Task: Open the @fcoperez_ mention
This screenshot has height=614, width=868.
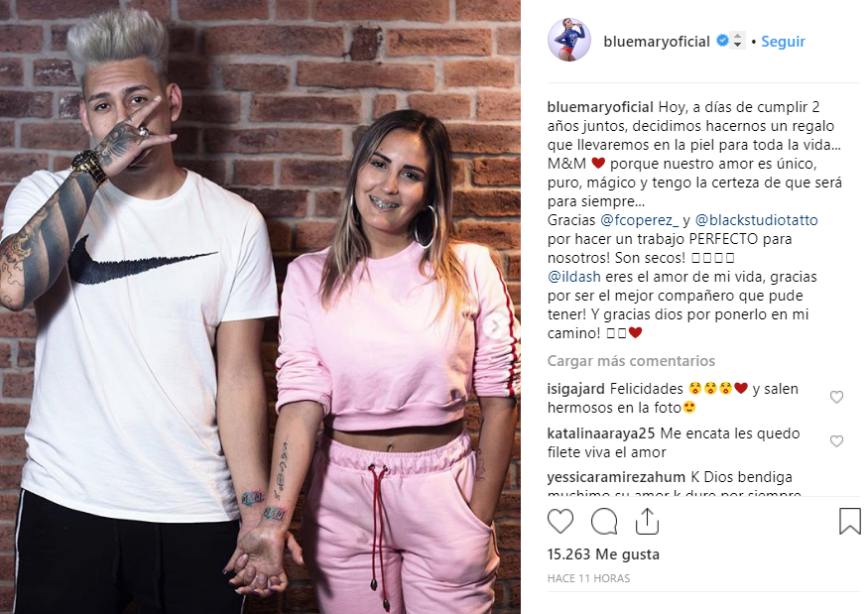Action: pos(640,220)
